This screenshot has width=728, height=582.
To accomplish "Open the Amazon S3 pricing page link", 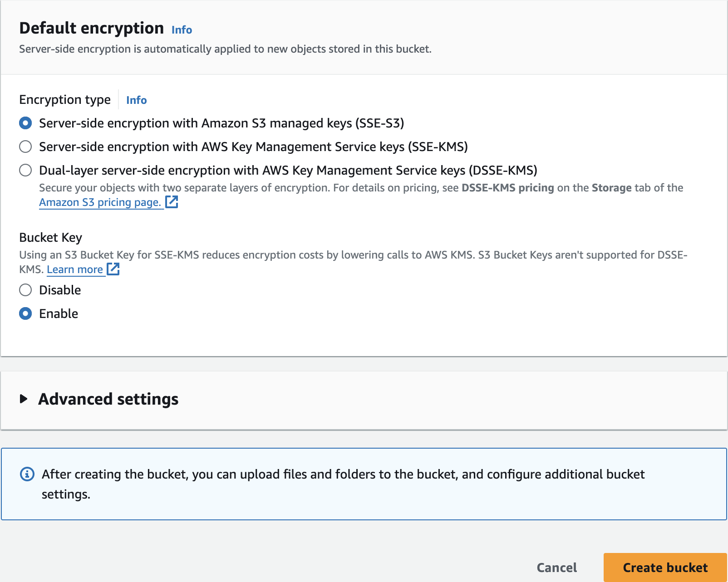I will coord(100,202).
